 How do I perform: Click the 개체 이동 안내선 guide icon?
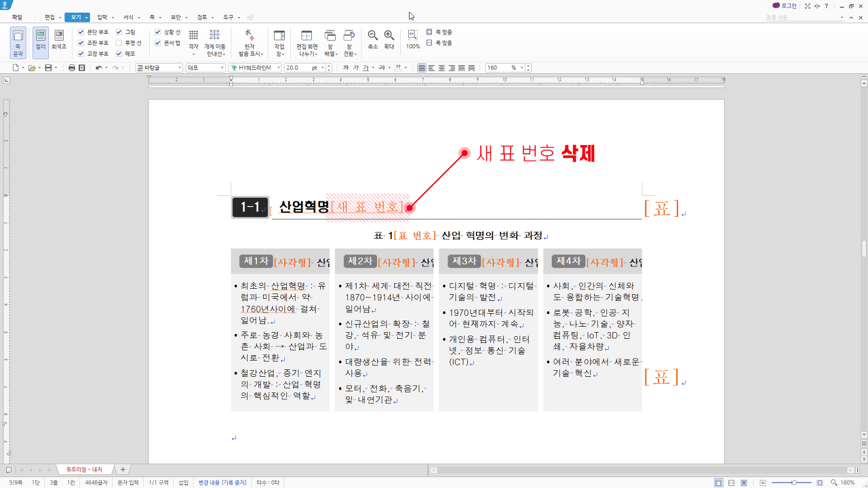tap(214, 42)
